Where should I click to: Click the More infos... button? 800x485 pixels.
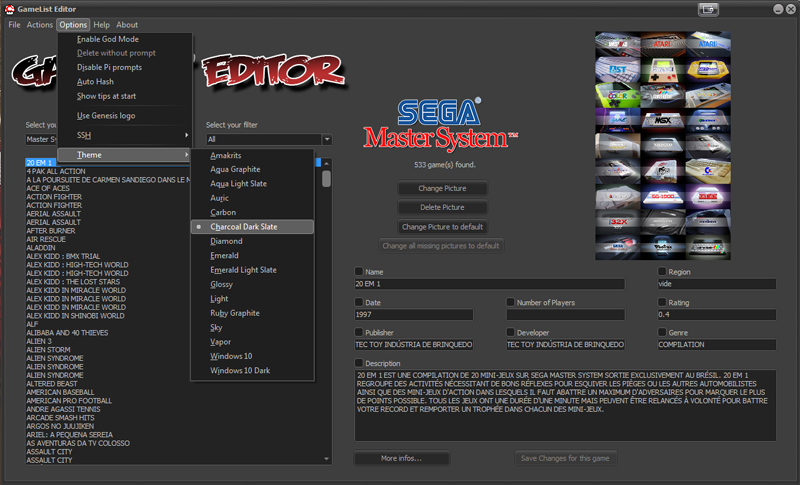[402, 458]
